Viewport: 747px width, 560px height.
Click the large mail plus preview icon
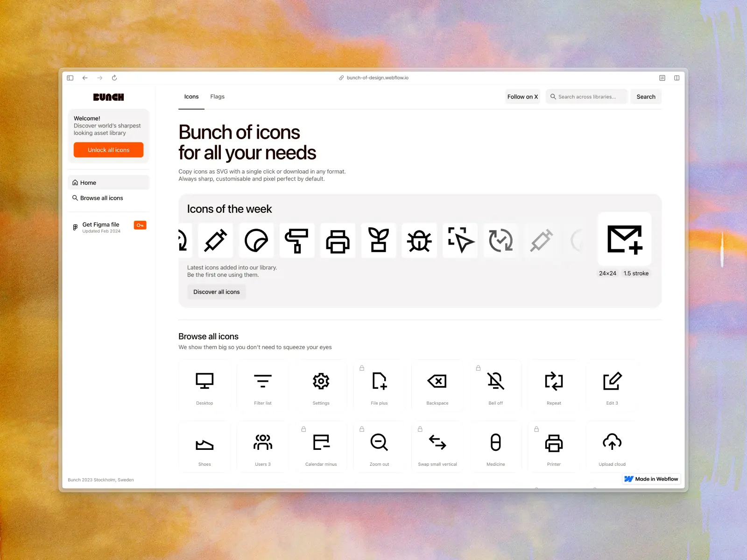point(625,239)
